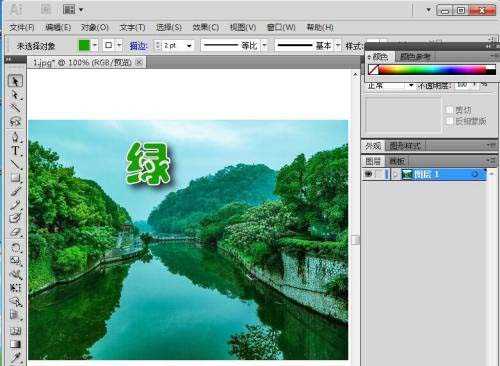The image size is (500, 366).
Task: Open the 帮助(H) menu
Action: tap(320, 27)
